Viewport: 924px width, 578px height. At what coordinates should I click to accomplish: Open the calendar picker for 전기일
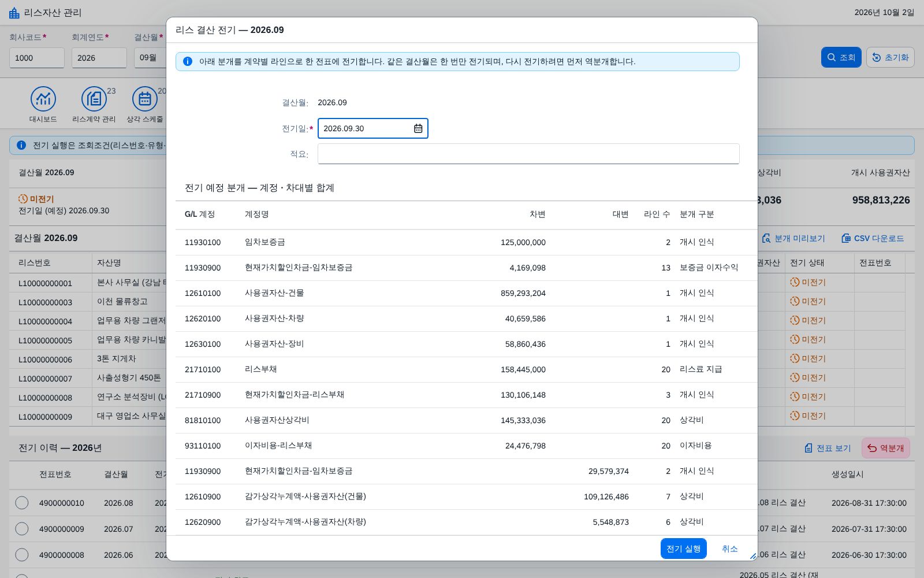click(x=418, y=128)
